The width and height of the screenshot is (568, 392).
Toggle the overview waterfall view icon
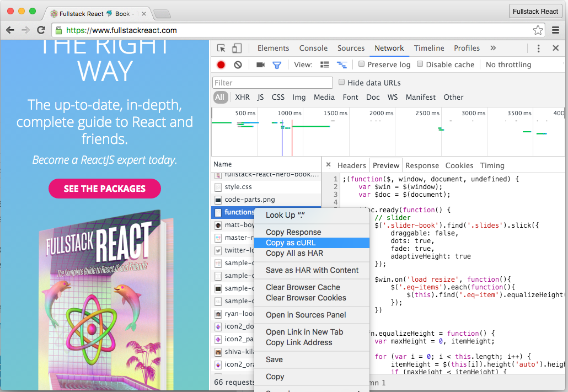click(x=341, y=65)
